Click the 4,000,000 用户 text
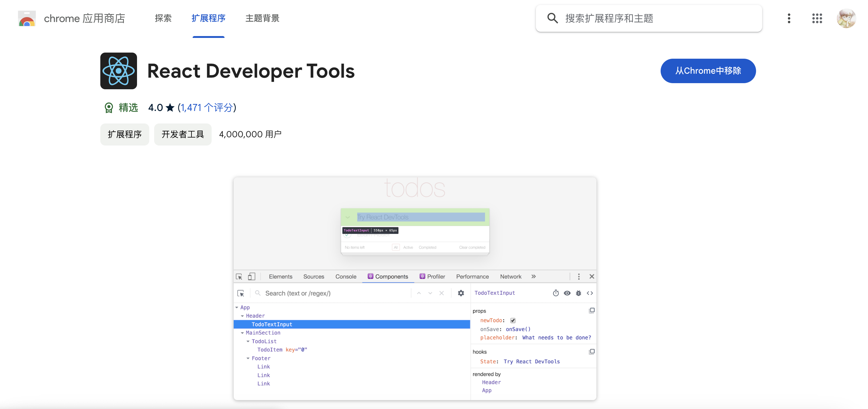868x409 pixels. (250, 134)
